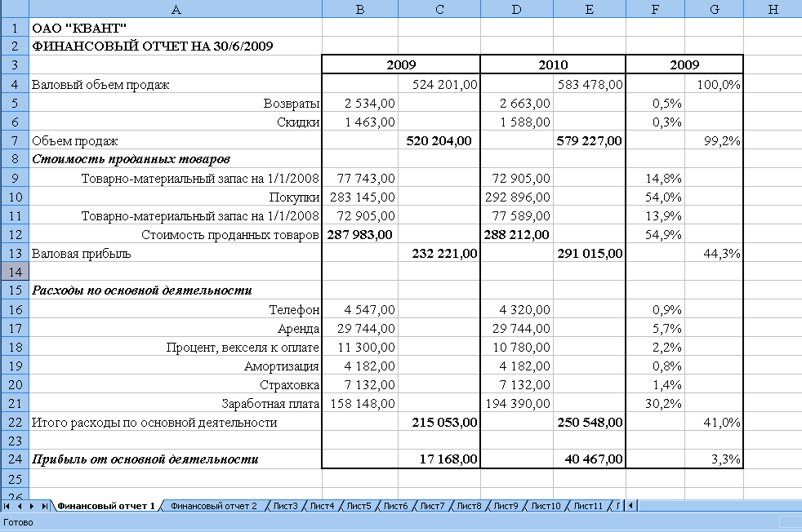
Task: Select value 194 390,00
Action: [517, 403]
